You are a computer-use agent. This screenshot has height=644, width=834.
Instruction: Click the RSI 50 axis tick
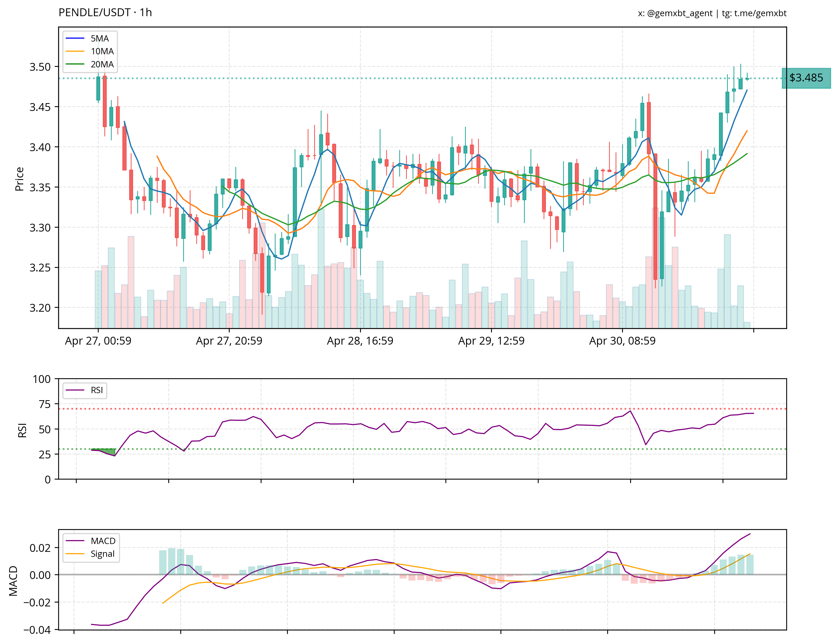click(45, 429)
